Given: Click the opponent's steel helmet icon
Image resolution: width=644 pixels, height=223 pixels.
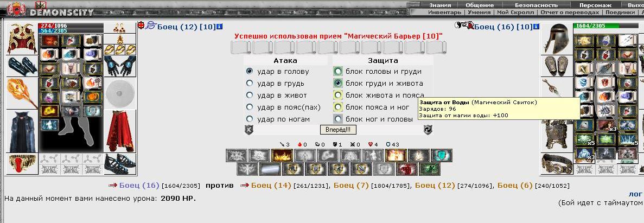Looking at the screenshot, I should pyautogui.click(x=557, y=38).
